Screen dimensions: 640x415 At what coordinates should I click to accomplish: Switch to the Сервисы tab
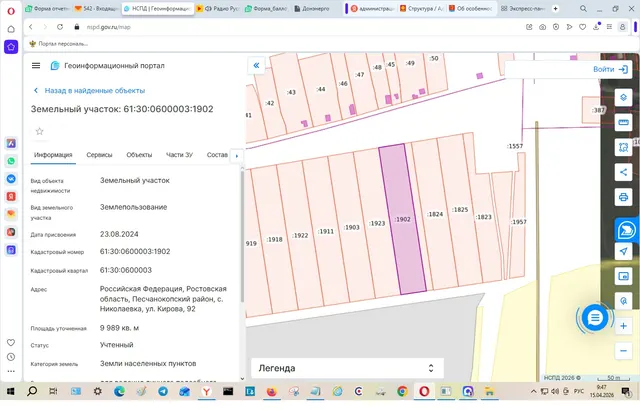click(x=99, y=155)
